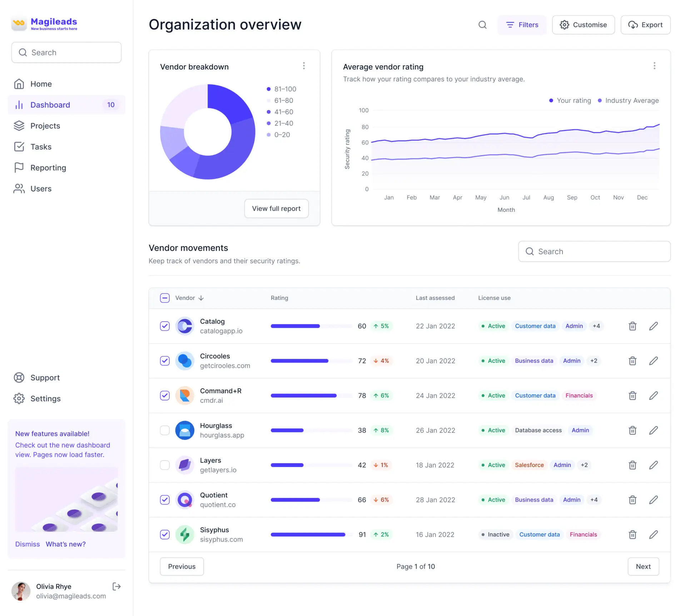The width and height of the screenshot is (686, 616).
Task: Dismiss the new features notice
Action: [x=28, y=544]
